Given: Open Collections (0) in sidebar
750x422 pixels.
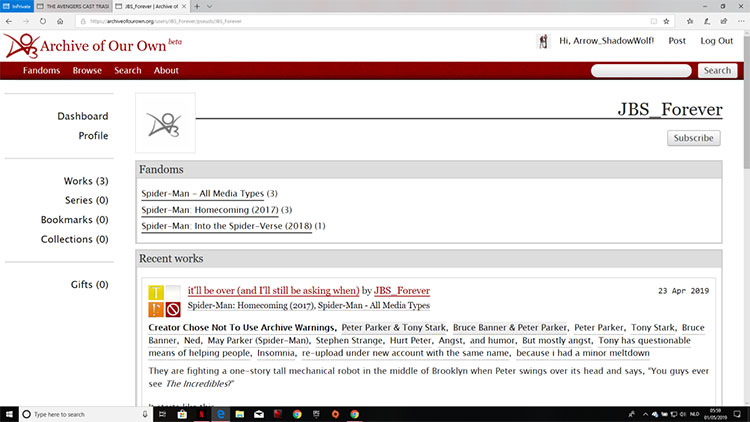Looking at the screenshot, I should (75, 239).
